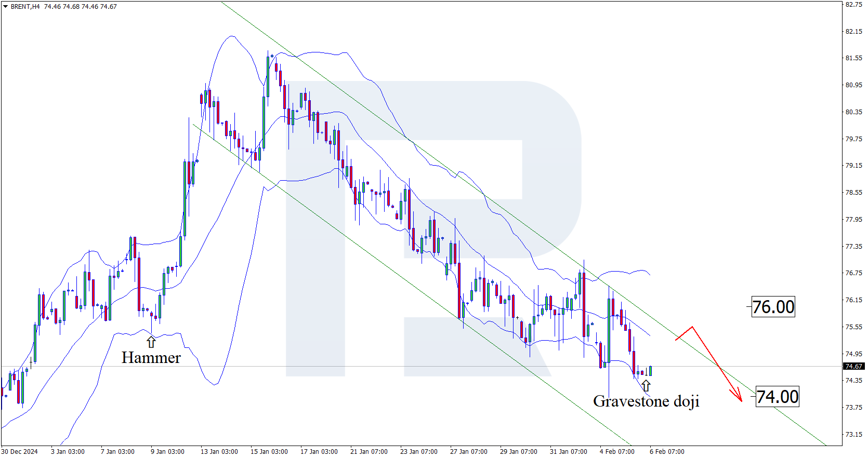Click the '27 Jan 07:00' time label
Image resolution: width=868 pixels, height=458 pixels.
(469, 452)
